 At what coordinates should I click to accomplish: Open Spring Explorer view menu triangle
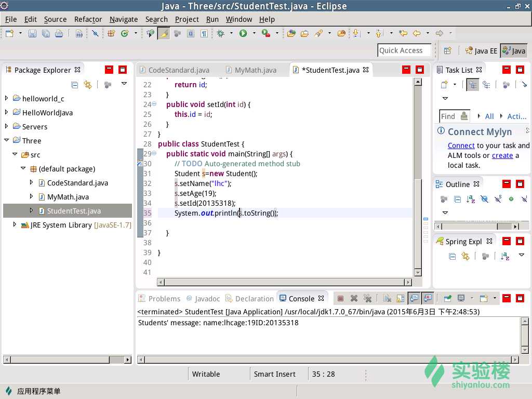522,255
